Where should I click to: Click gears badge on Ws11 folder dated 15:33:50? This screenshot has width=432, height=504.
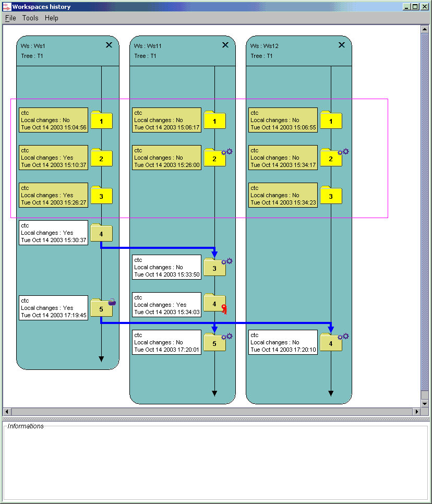click(x=227, y=261)
